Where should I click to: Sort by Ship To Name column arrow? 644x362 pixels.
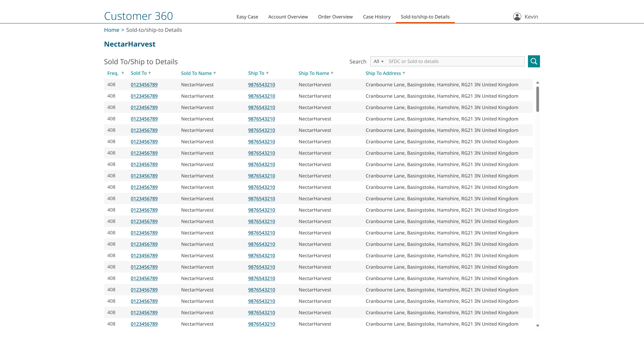[332, 73]
